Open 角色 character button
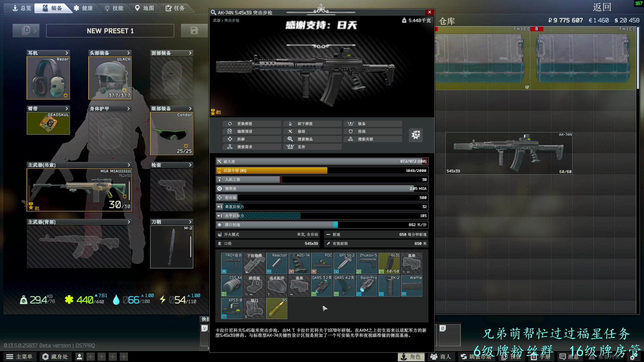Image resolution: width=644 pixels, height=362 pixels. click(411, 357)
